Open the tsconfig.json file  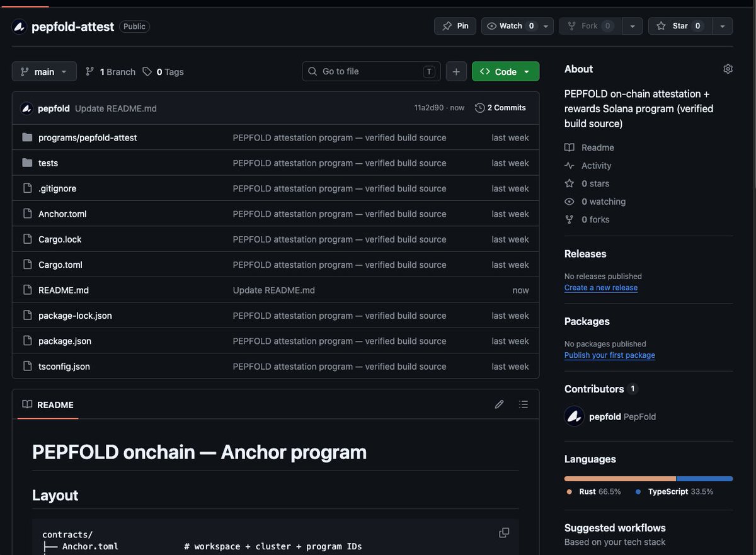point(64,366)
